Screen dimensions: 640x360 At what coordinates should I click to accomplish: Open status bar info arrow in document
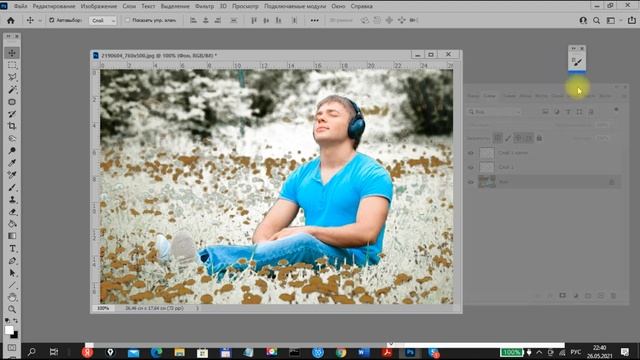[197, 308]
